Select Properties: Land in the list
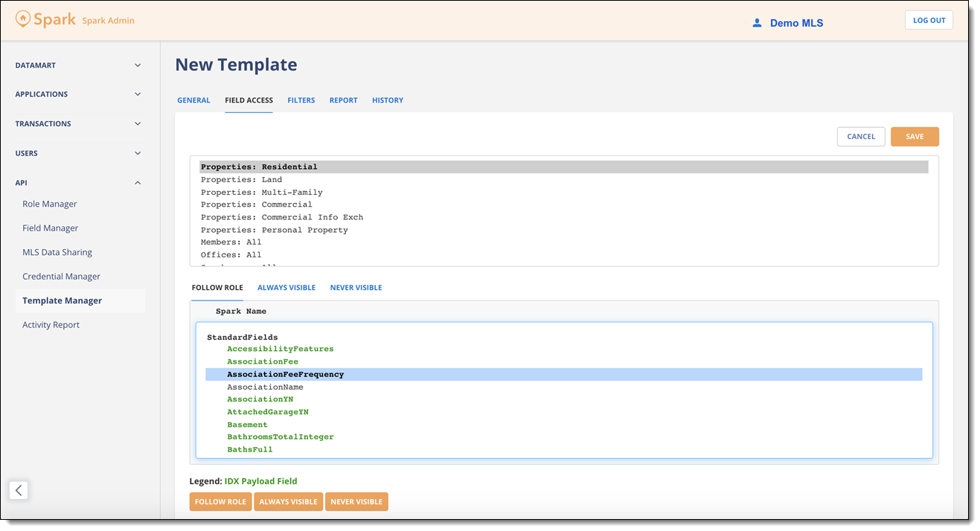This screenshot has width=980, height=531. [564, 179]
